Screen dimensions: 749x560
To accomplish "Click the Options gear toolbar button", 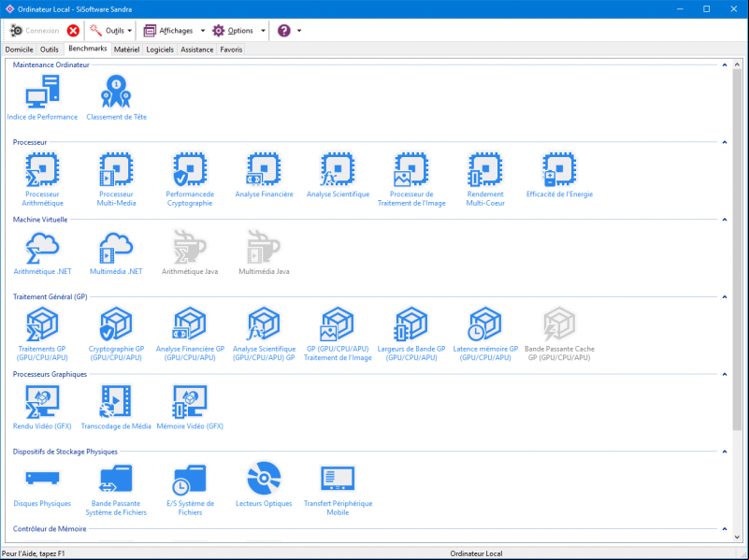I will click(233, 31).
